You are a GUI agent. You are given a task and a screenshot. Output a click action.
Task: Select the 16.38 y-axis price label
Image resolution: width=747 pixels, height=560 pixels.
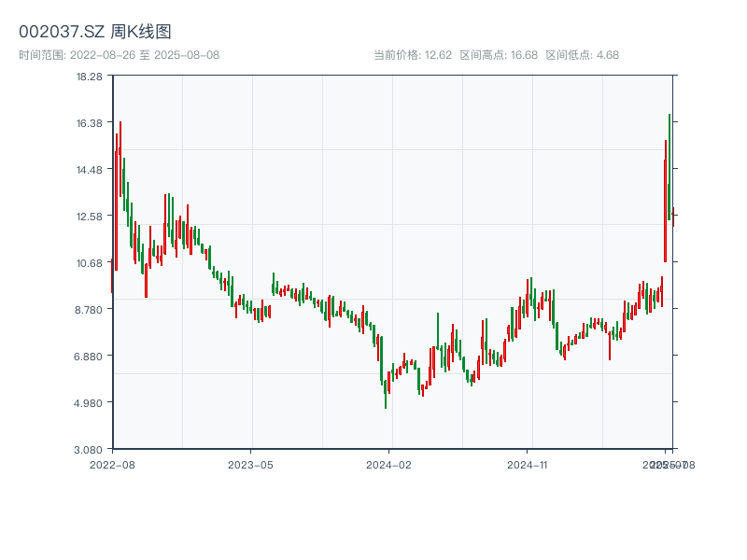point(90,123)
